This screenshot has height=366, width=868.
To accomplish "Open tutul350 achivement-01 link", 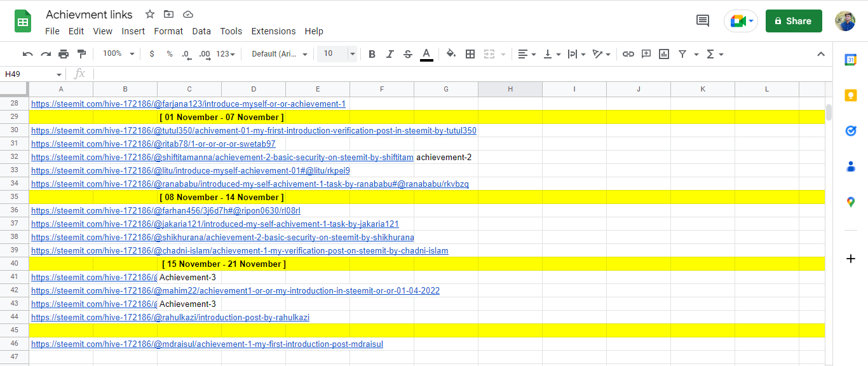I will click(x=254, y=130).
